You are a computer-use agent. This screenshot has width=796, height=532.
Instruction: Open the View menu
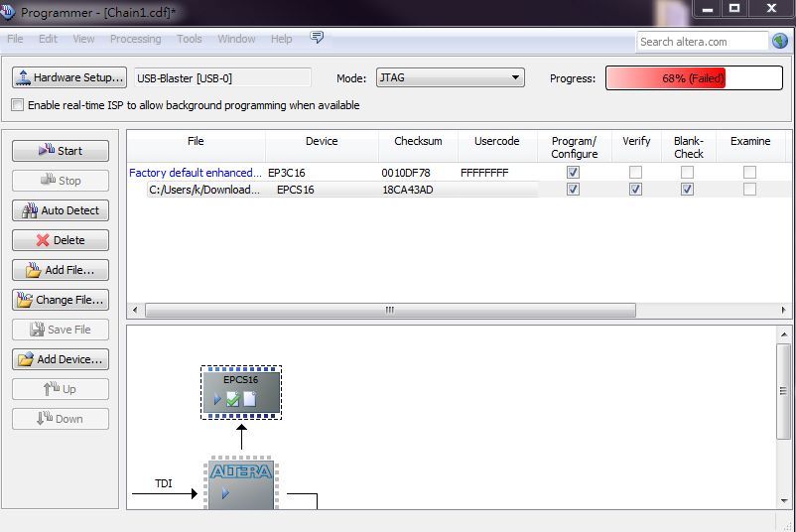(x=83, y=39)
